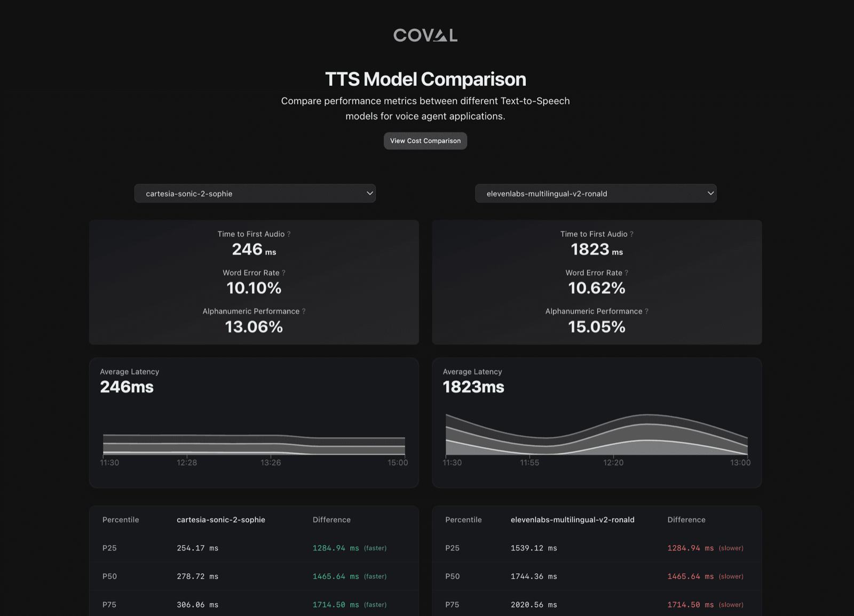Click the 12:28 marker on left chart axis
Screen dimensions: 854x616
pos(187,462)
